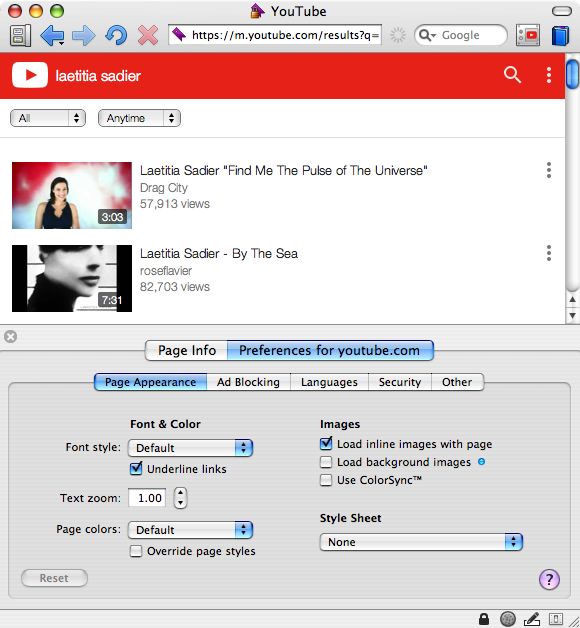Click the toolbar toggle pill in title bar

[x=562, y=11]
